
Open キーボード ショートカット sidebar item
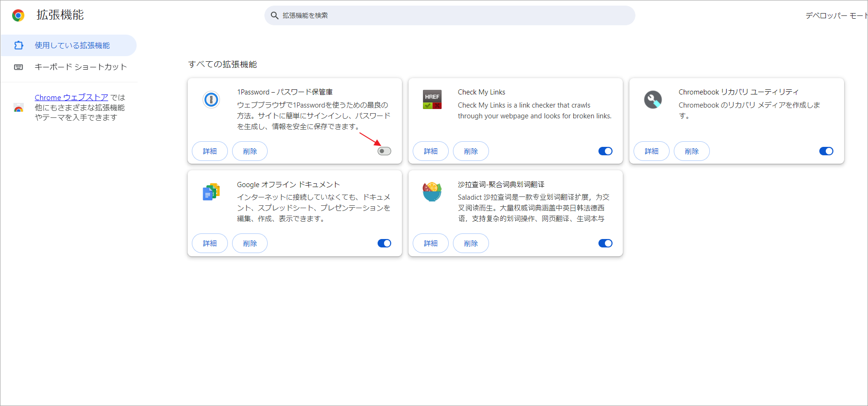(68, 67)
